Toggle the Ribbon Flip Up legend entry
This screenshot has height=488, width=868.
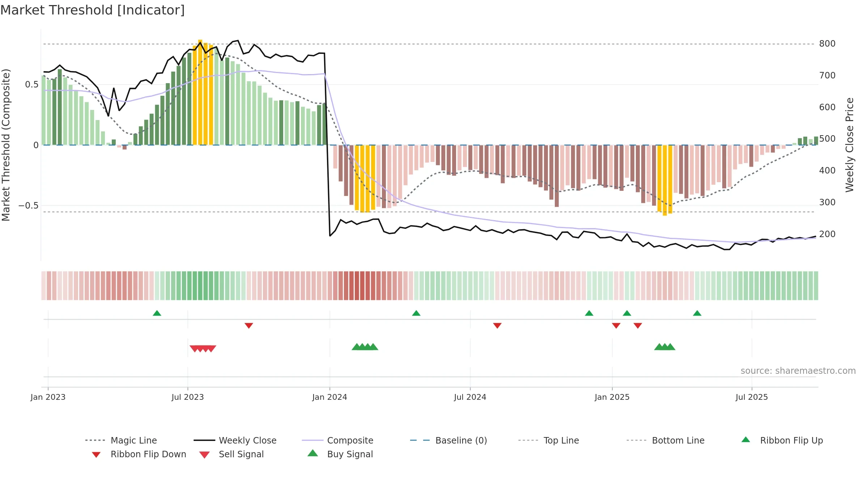(782, 440)
